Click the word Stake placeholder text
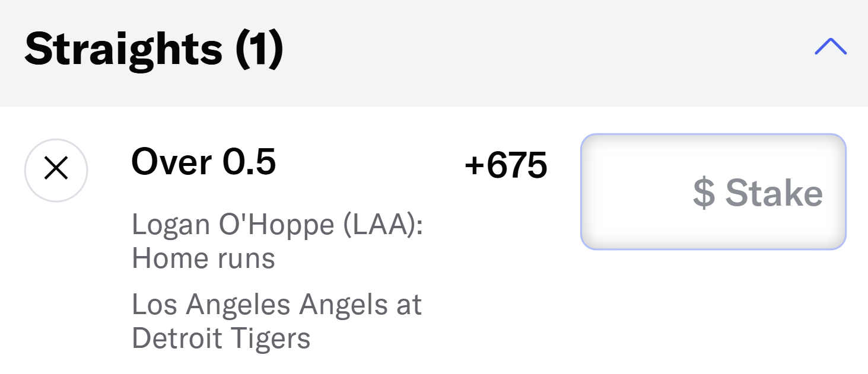 point(774,193)
